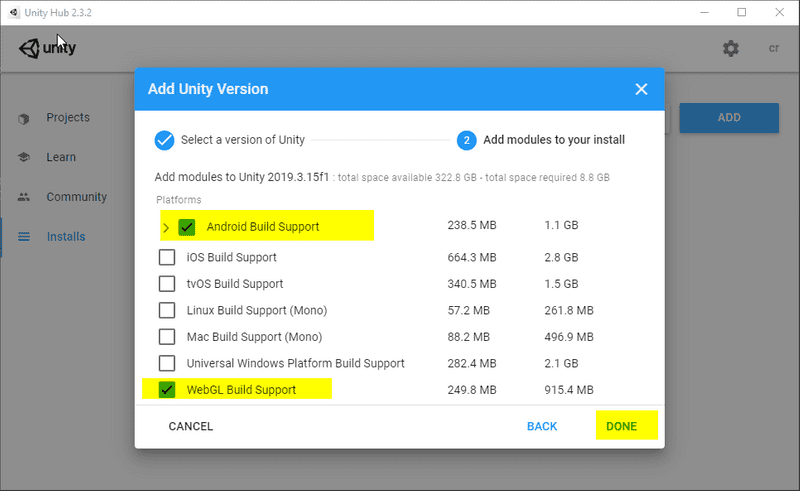This screenshot has height=491, width=800.
Task: Click the 'Android Build Support' label
Action: click(263, 227)
